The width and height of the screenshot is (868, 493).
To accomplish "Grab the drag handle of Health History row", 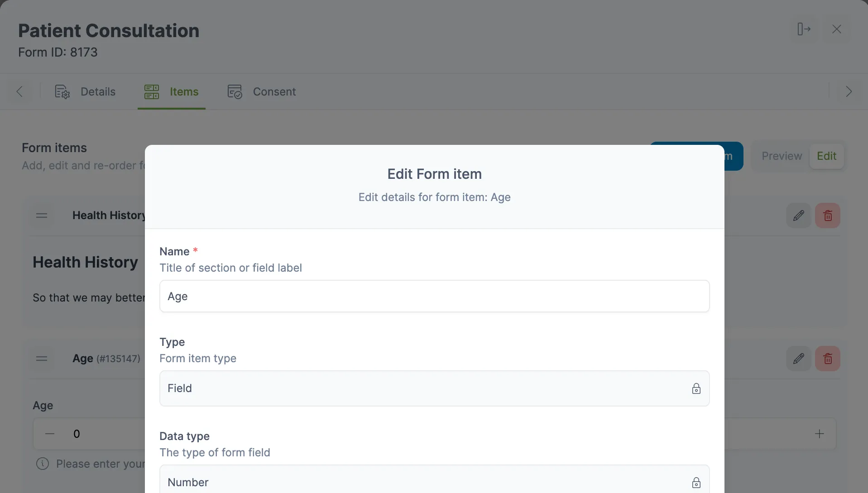I will point(42,215).
